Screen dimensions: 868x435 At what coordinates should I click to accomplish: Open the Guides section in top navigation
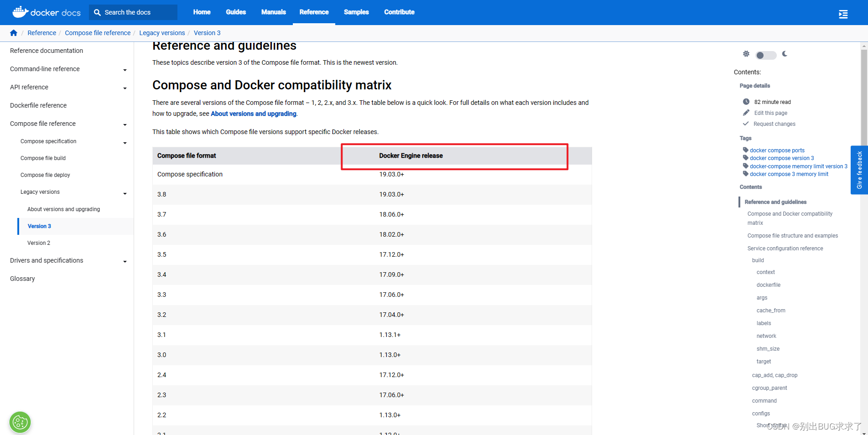[x=235, y=12]
